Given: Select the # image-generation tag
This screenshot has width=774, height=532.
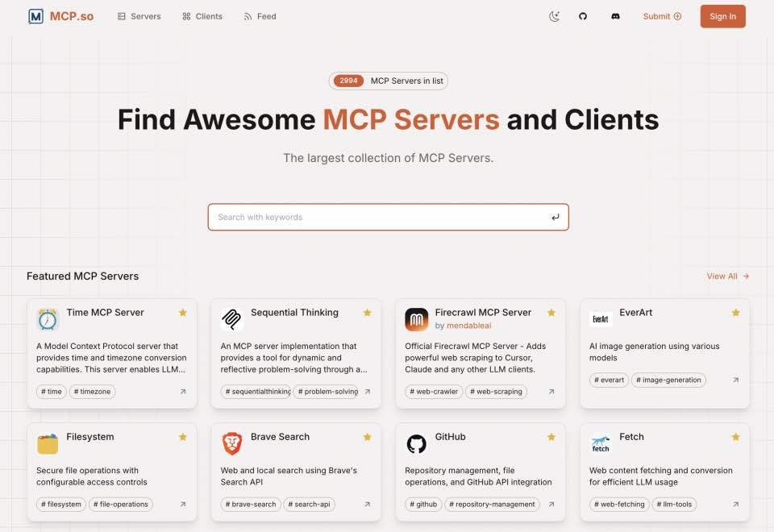Looking at the screenshot, I should (668, 380).
